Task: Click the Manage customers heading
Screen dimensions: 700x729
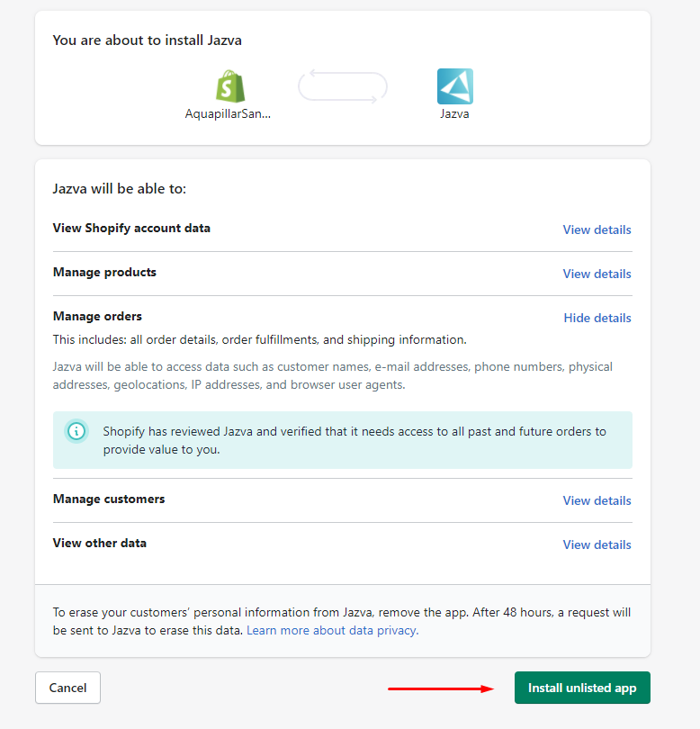Action: pos(109,499)
